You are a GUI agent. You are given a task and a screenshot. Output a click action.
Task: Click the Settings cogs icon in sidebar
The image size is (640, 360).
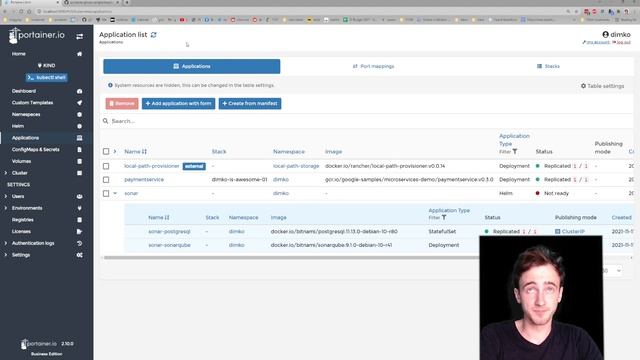point(80,255)
